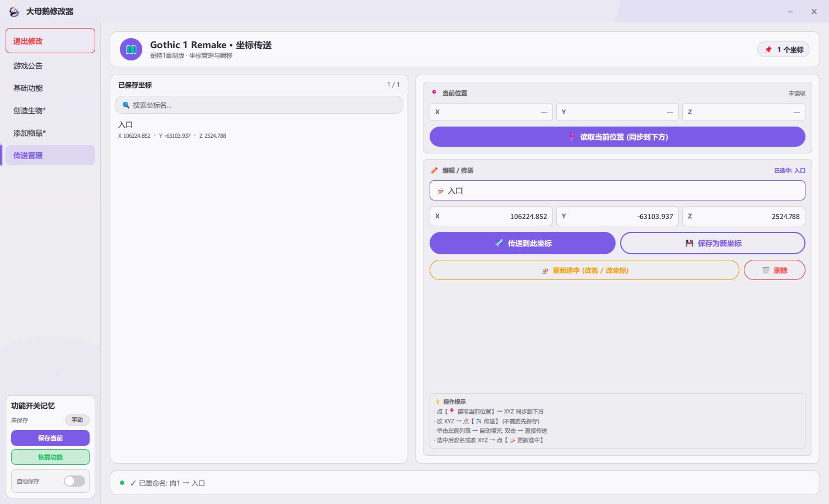The height and width of the screenshot is (504, 829).
Task: Click the 功能开关记忆 heading
Action: [x=33, y=405]
